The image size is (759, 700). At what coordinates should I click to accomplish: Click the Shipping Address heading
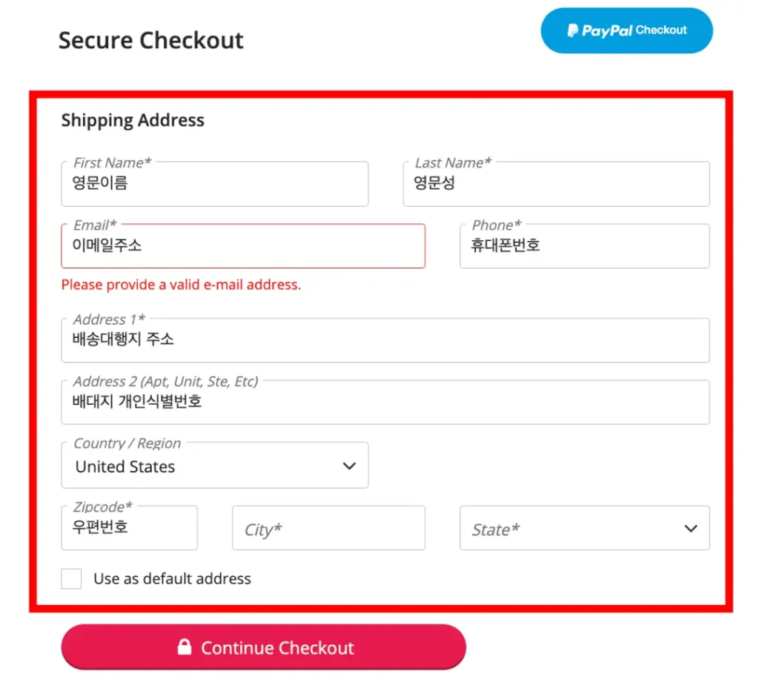pyautogui.click(x=133, y=120)
